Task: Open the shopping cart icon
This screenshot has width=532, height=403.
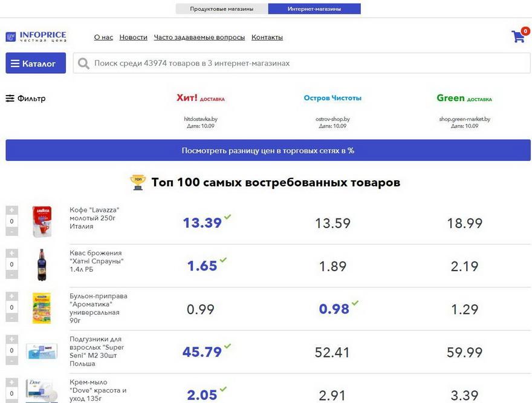Action: click(x=520, y=36)
